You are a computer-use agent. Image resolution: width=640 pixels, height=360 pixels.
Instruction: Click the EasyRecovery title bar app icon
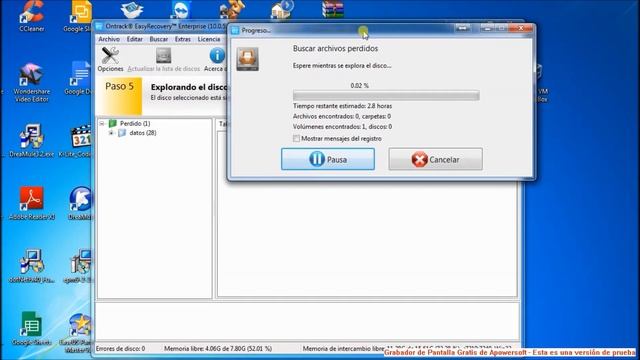99,26
